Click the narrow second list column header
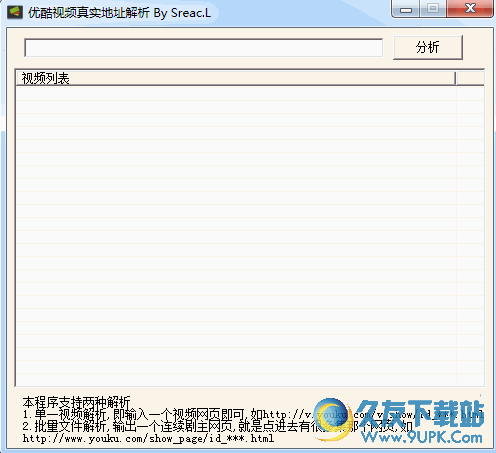The image size is (496, 453). [x=470, y=78]
